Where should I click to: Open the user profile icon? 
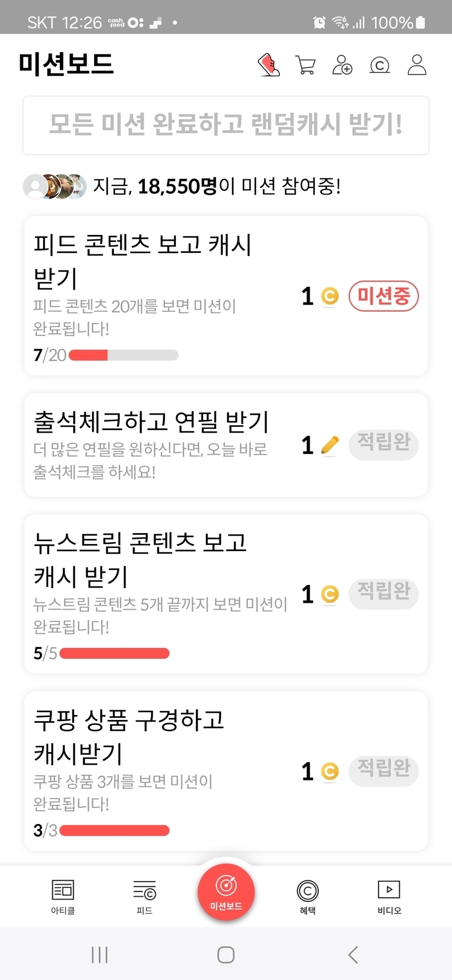coord(417,65)
